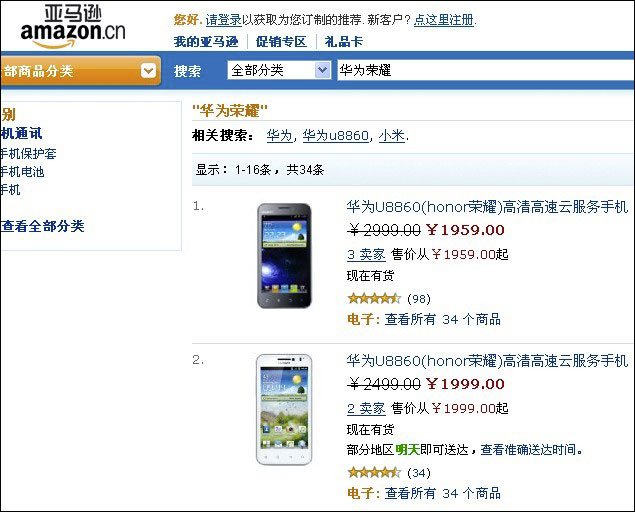The height and width of the screenshot is (512, 635).
Task: Select related search 小米
Action: (392, 135)
